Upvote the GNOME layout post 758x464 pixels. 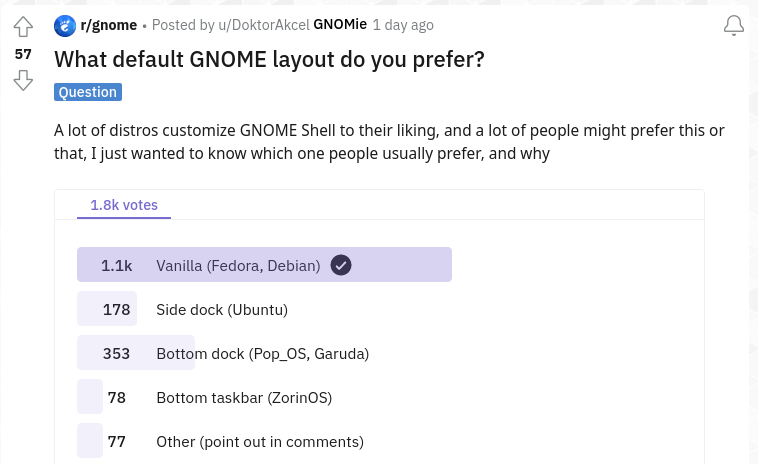[x=23, y=27]
